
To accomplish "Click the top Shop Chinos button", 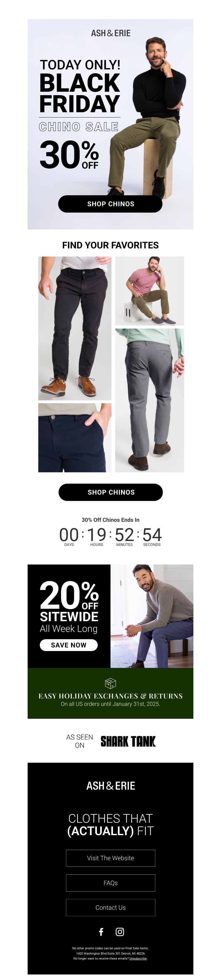I will 110,204.
